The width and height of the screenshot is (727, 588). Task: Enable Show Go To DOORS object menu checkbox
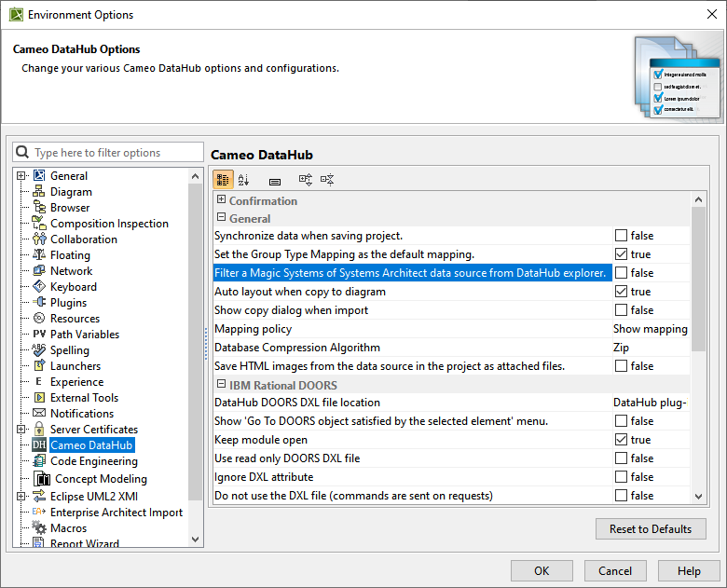(621, 421)
